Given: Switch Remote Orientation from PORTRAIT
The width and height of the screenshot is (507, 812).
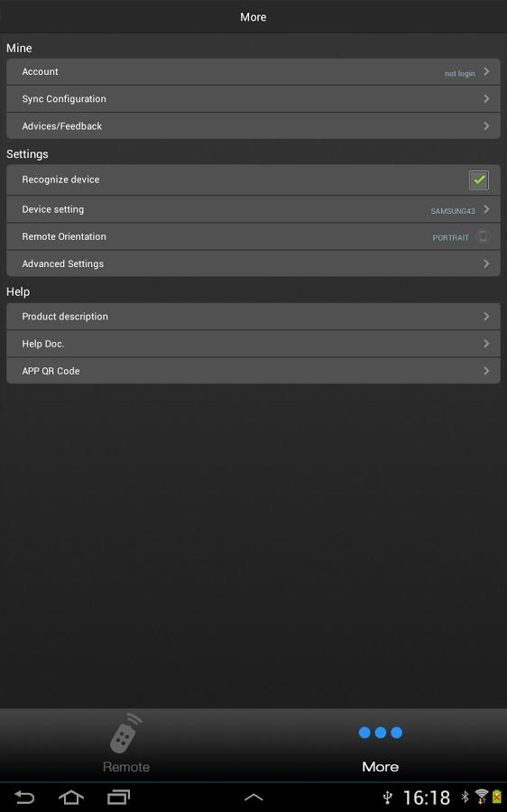Looking at the screenshot, I should point(253,236).
